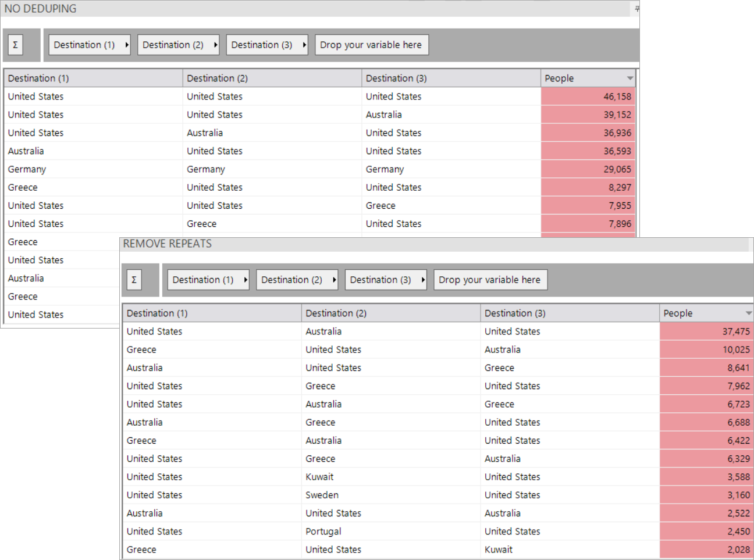Select Destination (1) column header in REMOVE REPEATS
754x560 pixels.
click(212, 313)
